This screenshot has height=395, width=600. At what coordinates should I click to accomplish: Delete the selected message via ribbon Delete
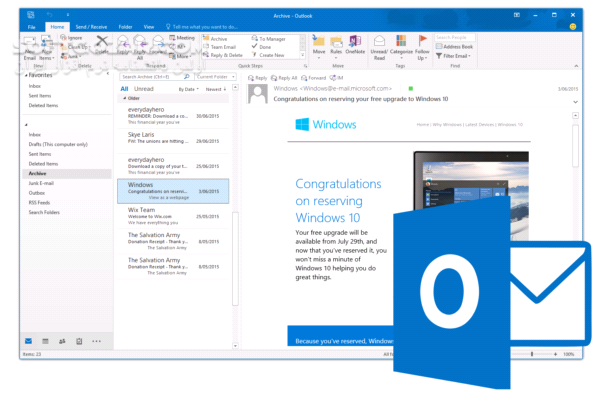(x=102, y=45)
